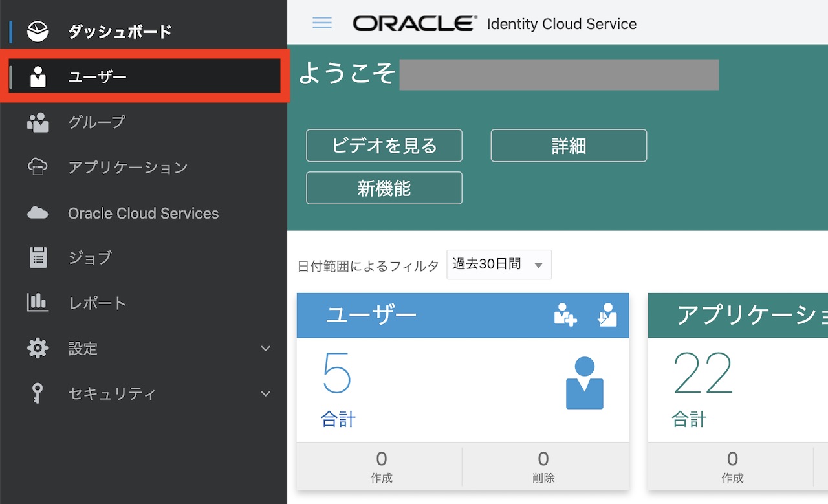The height and width of the screenshot is (504, 828).
Task: Expand the セキュリティ security submenu chevron
Action: [265, 393]
